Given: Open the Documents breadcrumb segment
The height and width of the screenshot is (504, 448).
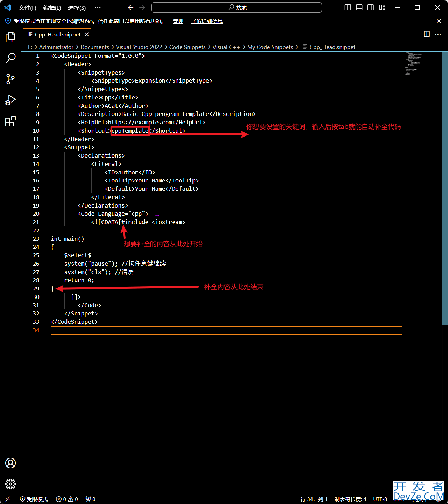Looking at the screenshot, I should pyautogui.click(x=95, y=47).
